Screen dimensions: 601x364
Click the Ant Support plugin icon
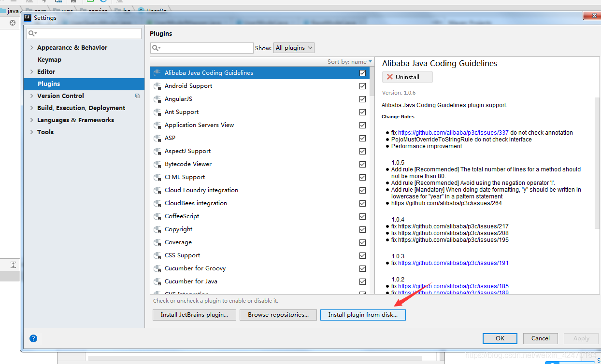click(157, 112)
